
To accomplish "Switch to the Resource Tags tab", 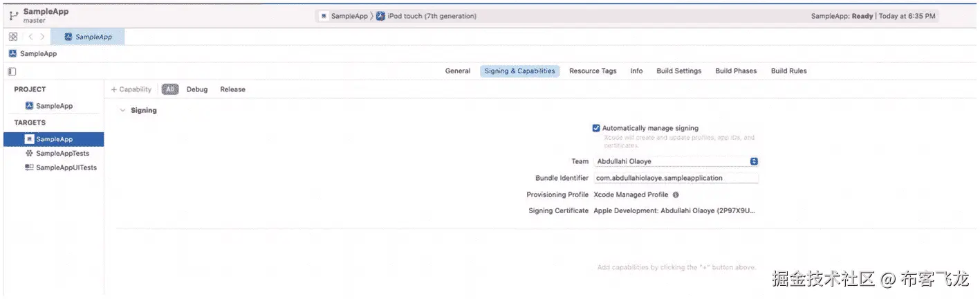I will pyautogui.click(x=593, y=71).
